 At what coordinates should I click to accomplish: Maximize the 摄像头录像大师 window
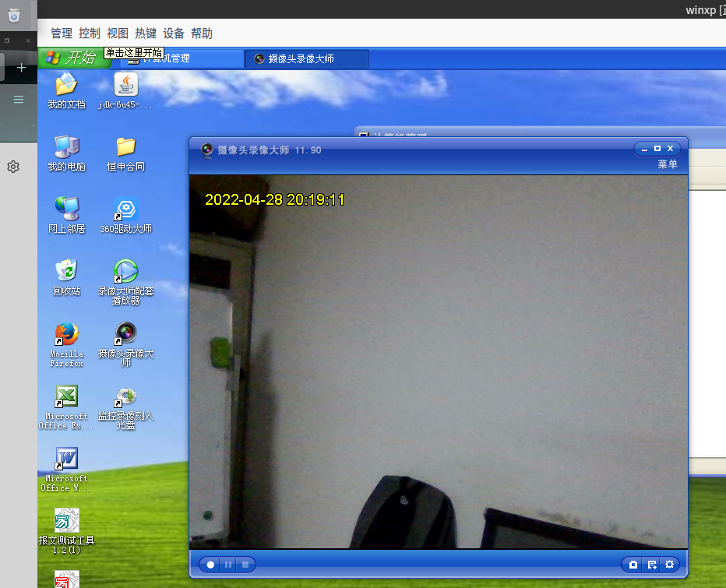(x=657, y=149)
